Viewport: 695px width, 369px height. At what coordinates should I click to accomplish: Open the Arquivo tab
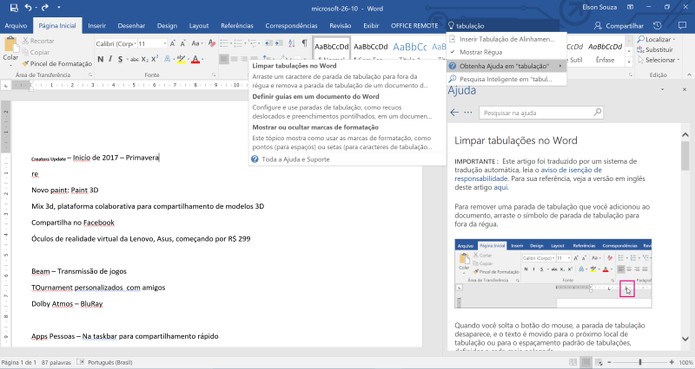tap(16, 26)
